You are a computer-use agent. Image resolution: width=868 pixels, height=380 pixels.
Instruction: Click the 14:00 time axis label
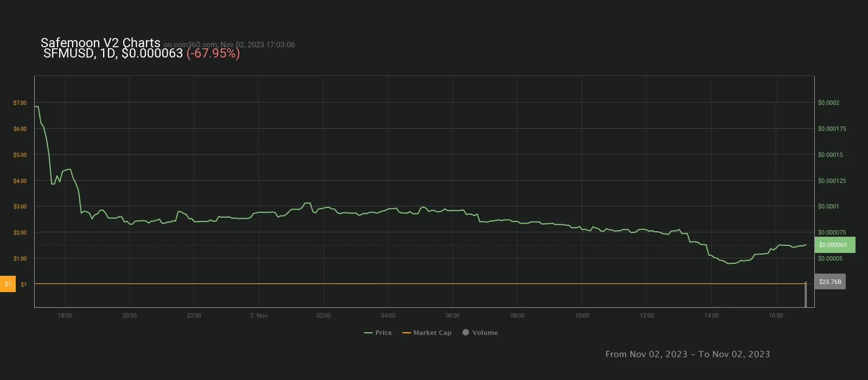[x=711, y=315]
